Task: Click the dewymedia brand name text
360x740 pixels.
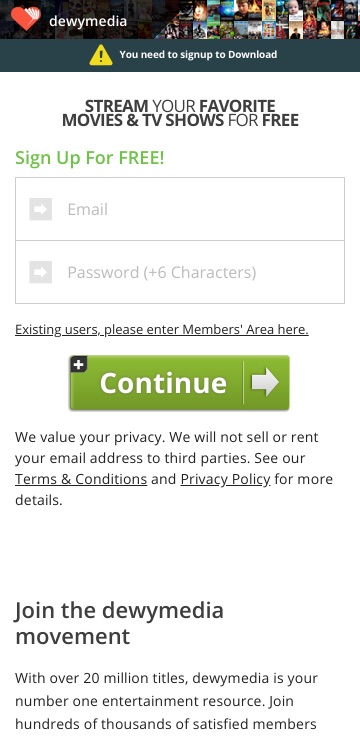Action: (x=88, y=21)
